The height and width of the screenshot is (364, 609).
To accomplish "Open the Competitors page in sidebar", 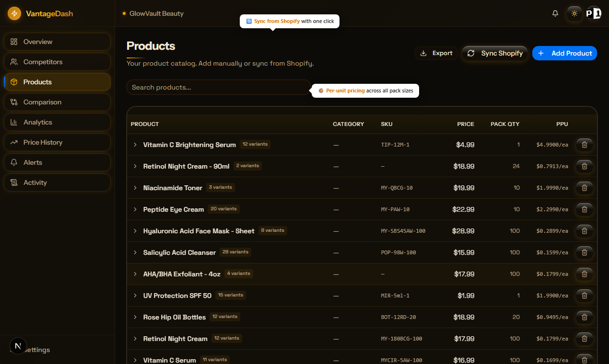I will click(x=57, y=62).
